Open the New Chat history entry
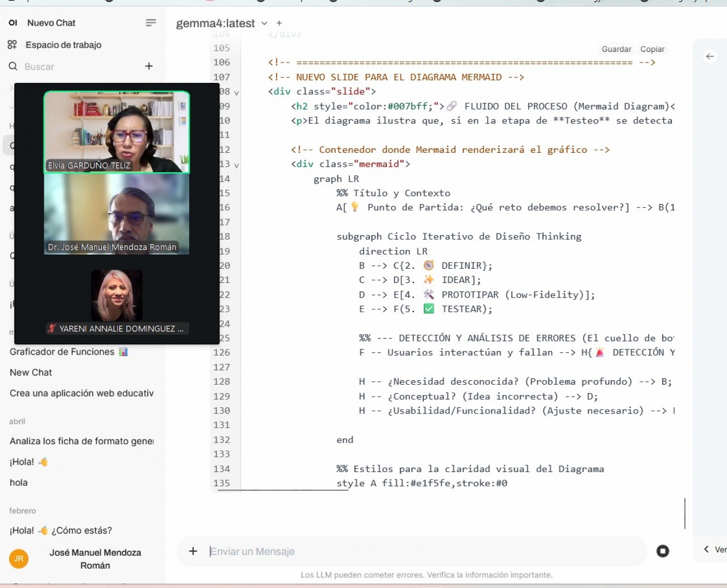This screenshot has width=727, height=588. click(31, 373)
